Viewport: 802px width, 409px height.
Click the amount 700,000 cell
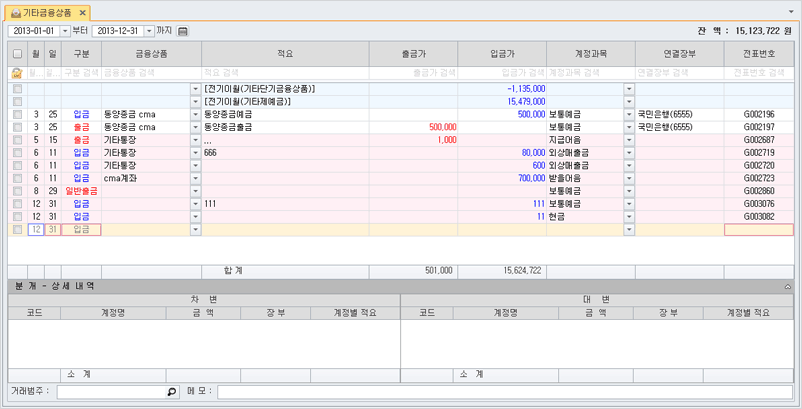click(502, 178)
